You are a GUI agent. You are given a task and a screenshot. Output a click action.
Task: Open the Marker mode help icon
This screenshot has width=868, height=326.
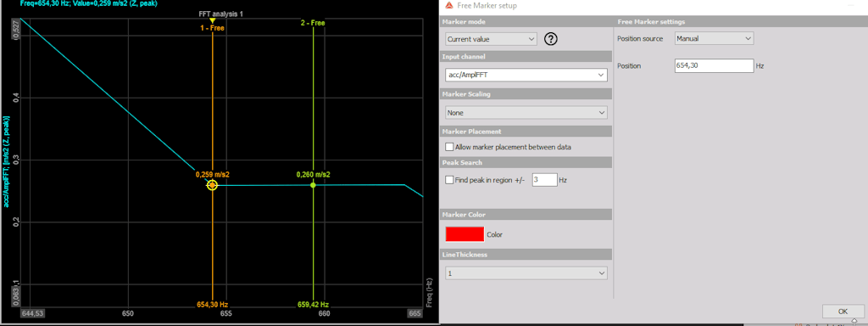click(551, 39)
